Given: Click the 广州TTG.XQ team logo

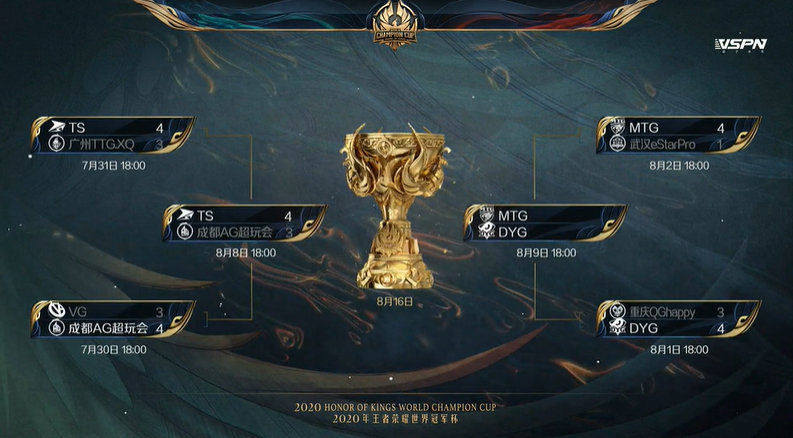Looking at the screenshot, I should pos(56,144).
